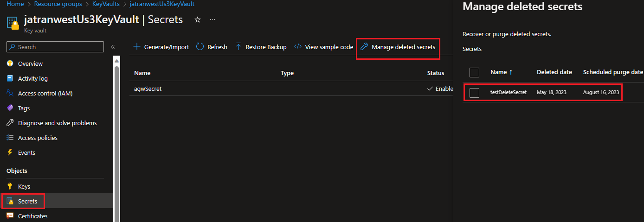Open the Certificates menu item
Screen dimensions: 644x222
tap(33, 216)
